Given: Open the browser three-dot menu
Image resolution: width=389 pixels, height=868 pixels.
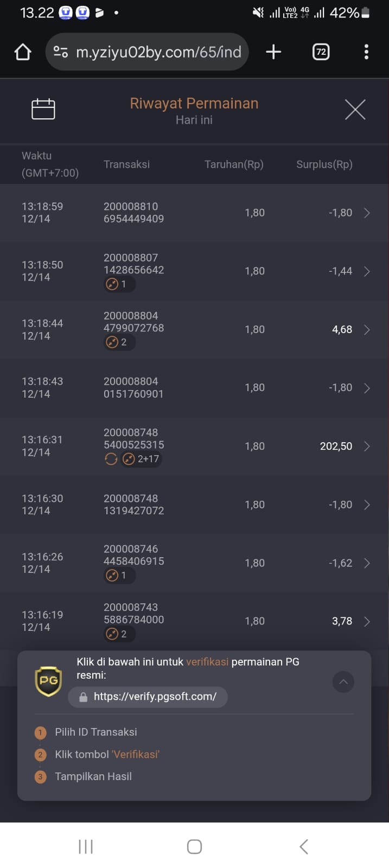Looking at the screenshot, I should 366,52.
